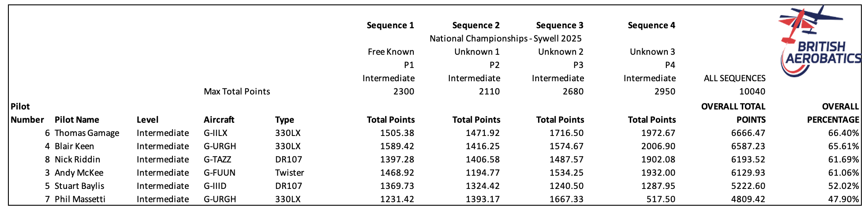868x211 pixels.
Task: Select Stuart Baylis' percentage 52.02%
Action: point(843,186)
